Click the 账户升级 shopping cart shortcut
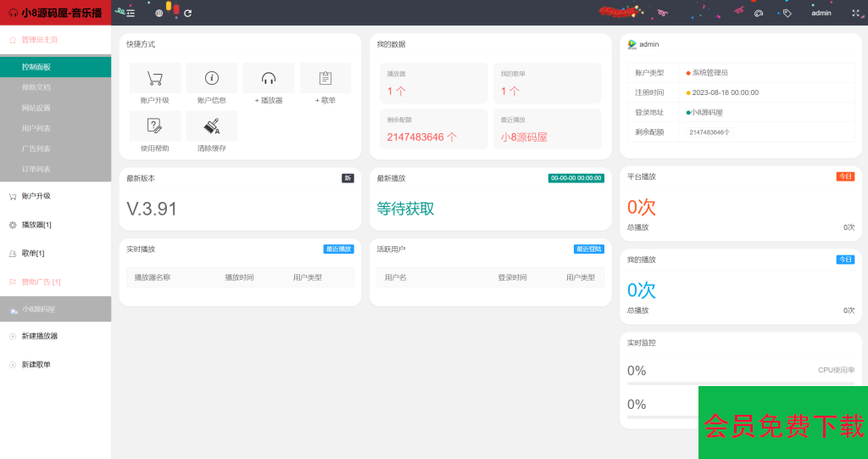Screen dimensions: 868x459 154,79
